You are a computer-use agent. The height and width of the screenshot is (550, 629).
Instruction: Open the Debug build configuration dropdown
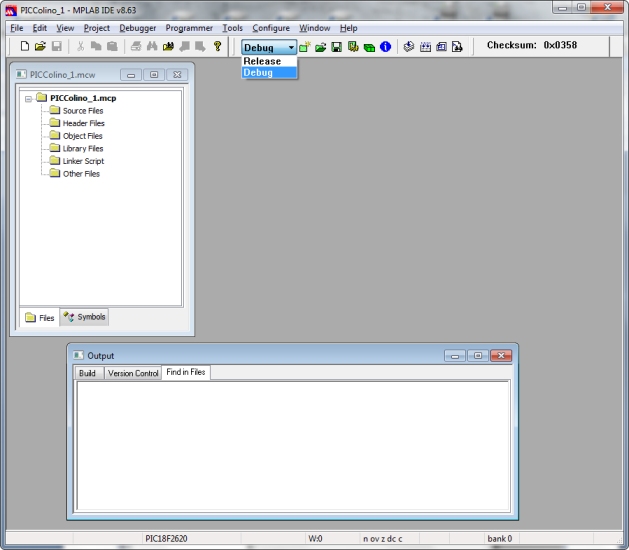269,47
